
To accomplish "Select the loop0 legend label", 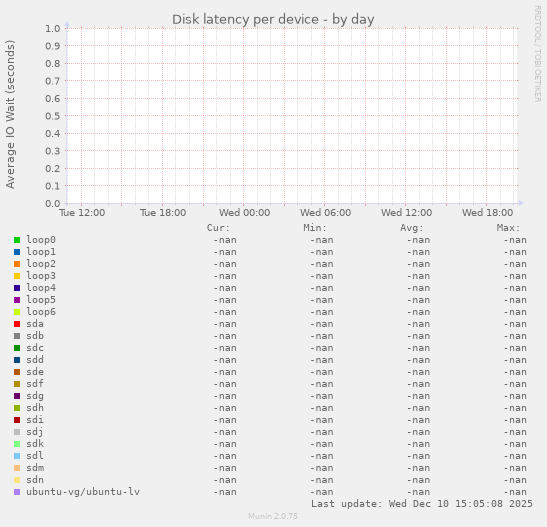I will [x=41, y=240].
